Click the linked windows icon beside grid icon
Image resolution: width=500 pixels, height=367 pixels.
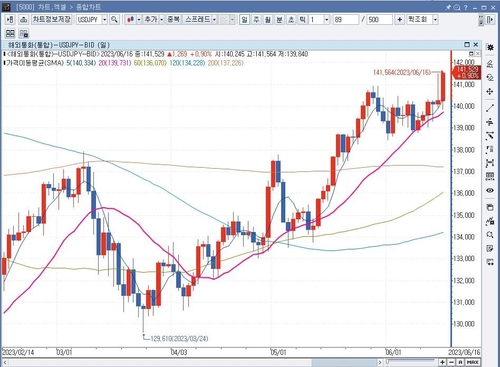point(24,33)
